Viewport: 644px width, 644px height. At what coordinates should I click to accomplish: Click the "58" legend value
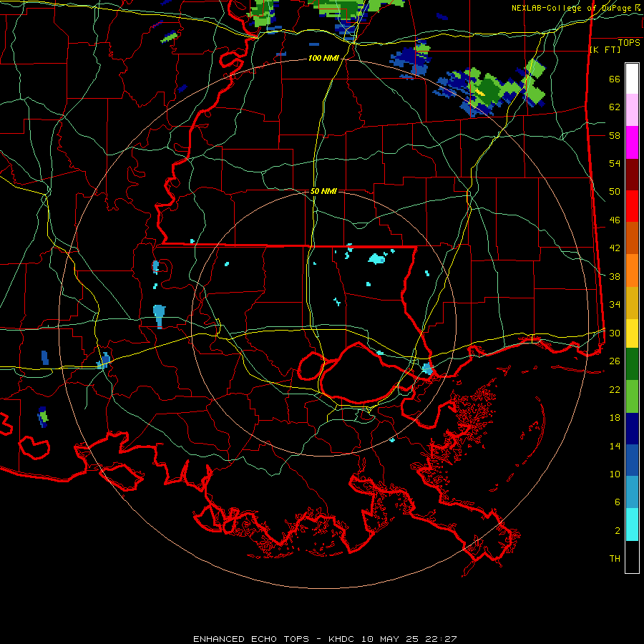pyautogui.click(x=615, y=135)
